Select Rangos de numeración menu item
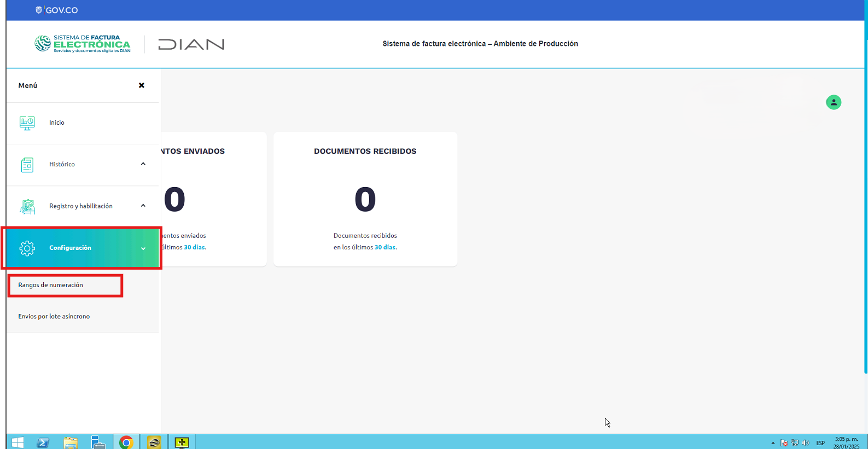Screen dimensions: 868x449 point(51,285)
